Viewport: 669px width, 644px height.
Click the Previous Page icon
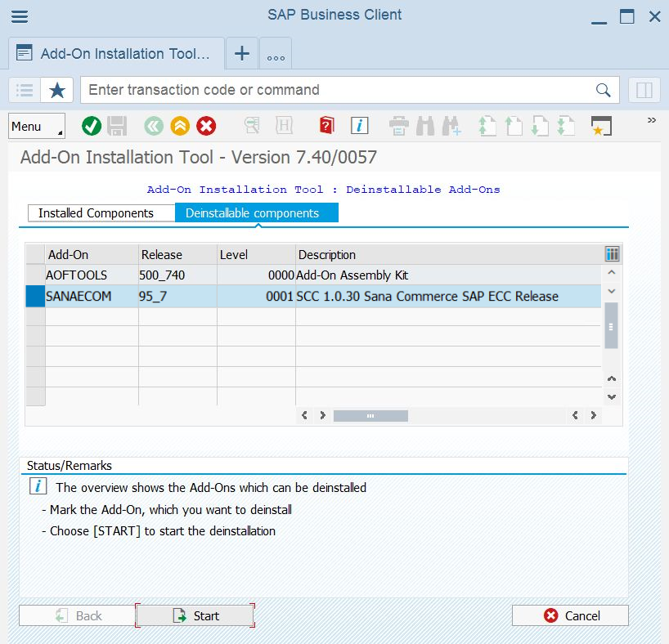click(514, 126)
